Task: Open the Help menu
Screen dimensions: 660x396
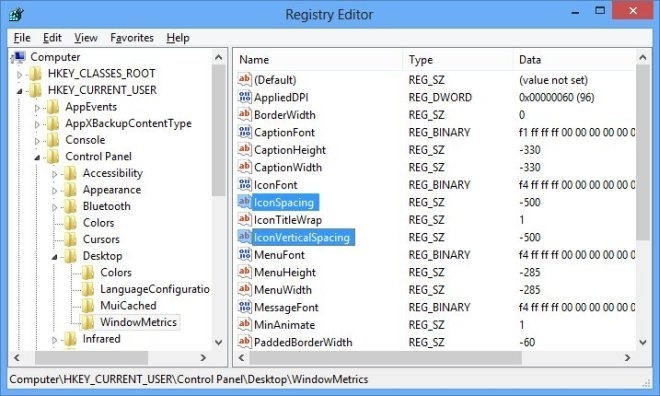Action: pos(178,38)
